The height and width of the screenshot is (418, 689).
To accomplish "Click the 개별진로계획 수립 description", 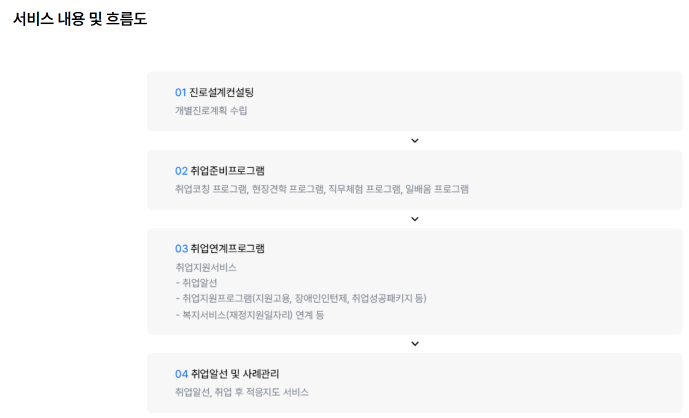I will (x=211, y=111).
